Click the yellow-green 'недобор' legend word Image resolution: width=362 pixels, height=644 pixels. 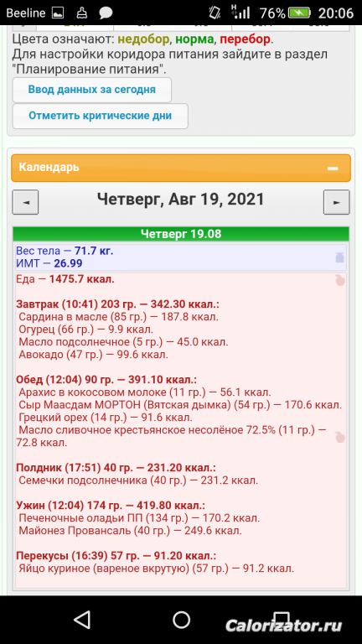pos(143,39)
